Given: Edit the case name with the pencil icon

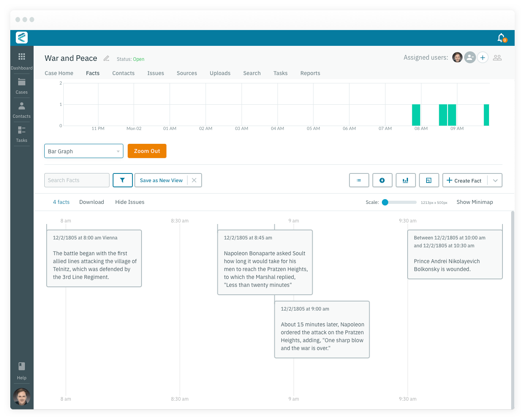Looking at the screenshot, I should (106, 58).
